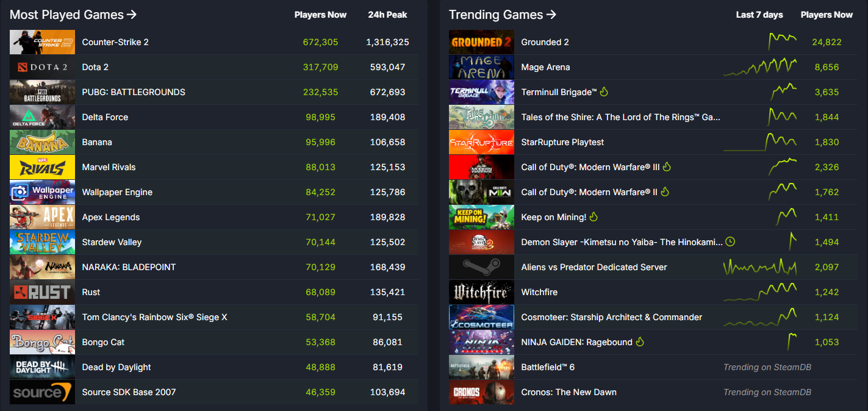
Task: Open NARAKA: BLADEPOINT thumbnail
Action: [x=42, y=267]
